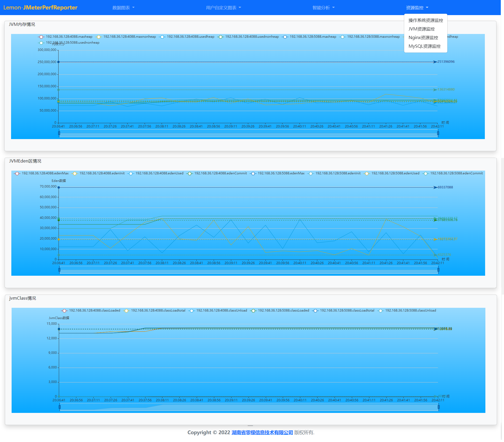Click right zoom handle of jvmClass情况 chart
This screenshot has height=442, width=504.
coord(438,407)
